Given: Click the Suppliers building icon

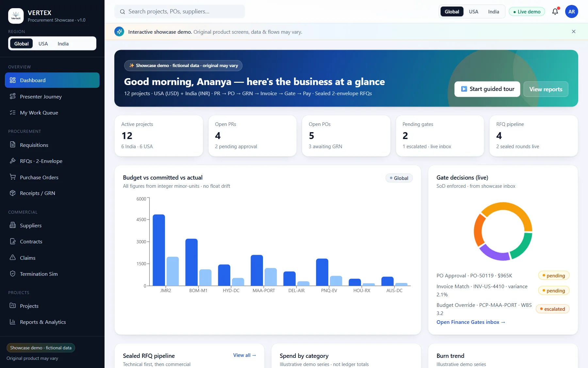Looking at the screenshot, I should tap(13, 225).
